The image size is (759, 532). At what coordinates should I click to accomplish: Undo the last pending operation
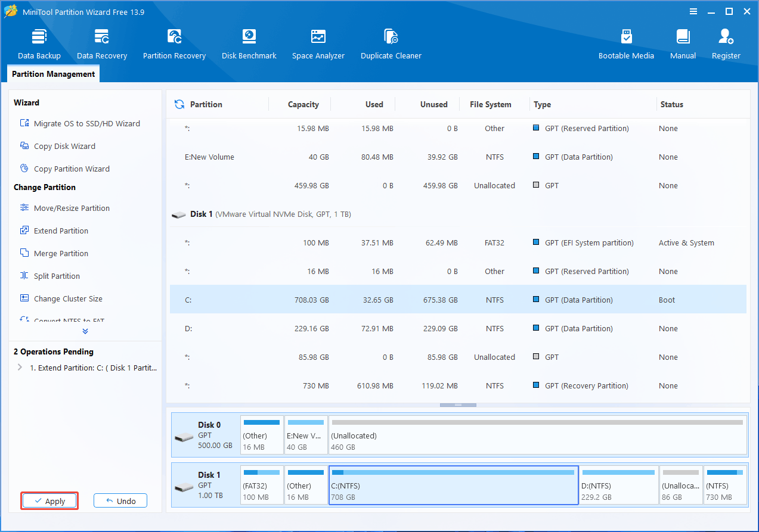coord(120,501)
